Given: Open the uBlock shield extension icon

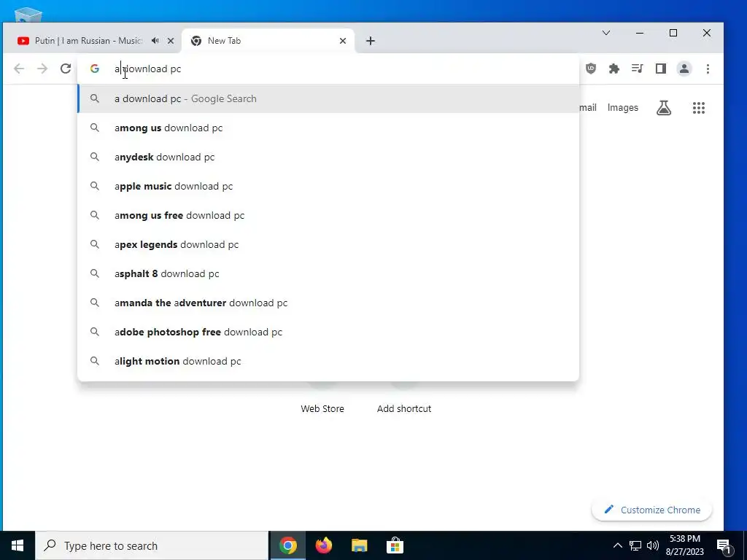Looking at the screenshot, I should pos(591,69).
